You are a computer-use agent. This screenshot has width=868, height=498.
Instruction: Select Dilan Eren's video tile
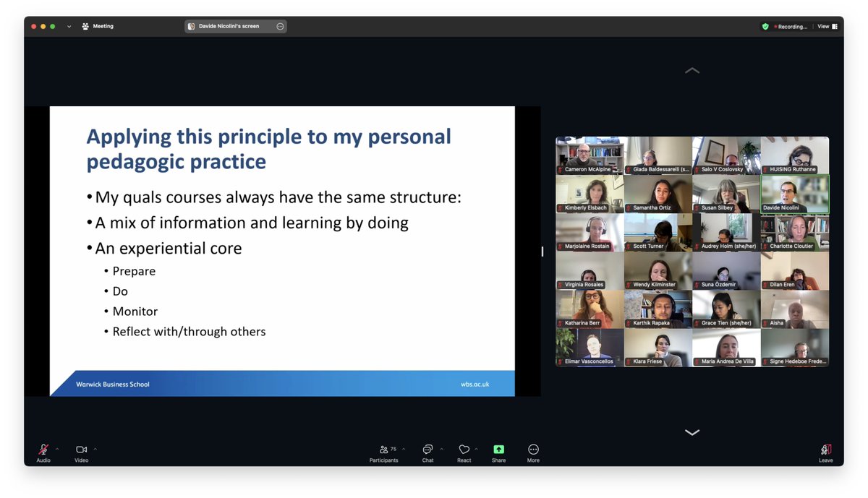[x=795, y=270]
